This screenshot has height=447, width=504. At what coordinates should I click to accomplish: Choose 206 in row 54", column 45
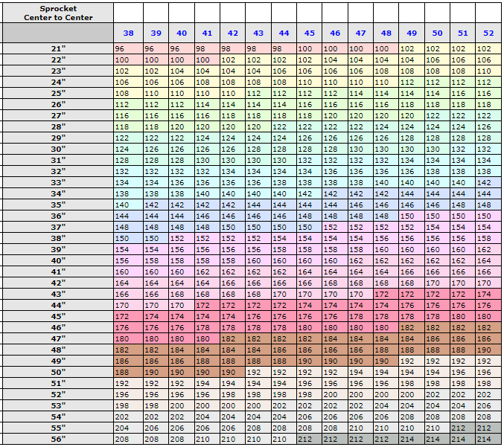click(310, 417)
